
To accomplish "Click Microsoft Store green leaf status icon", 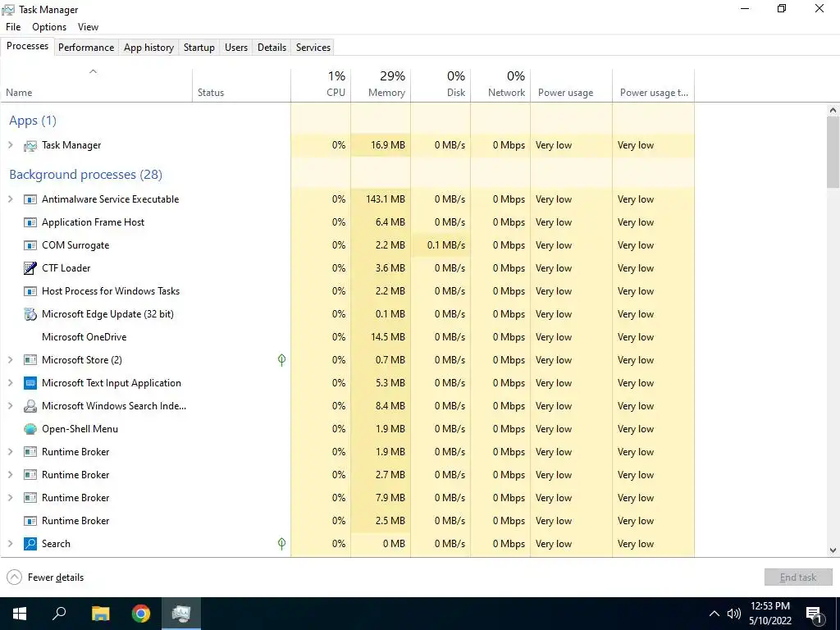I will click(x=282, y=360).
